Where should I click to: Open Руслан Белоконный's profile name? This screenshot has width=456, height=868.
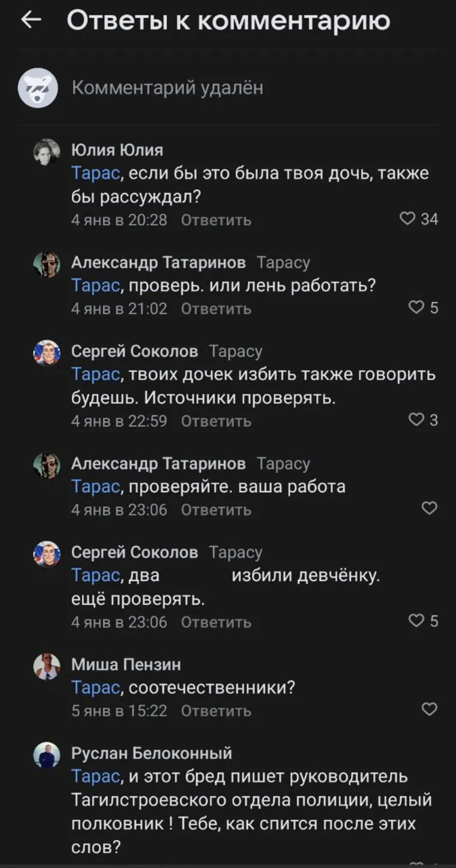click(151, 753)
